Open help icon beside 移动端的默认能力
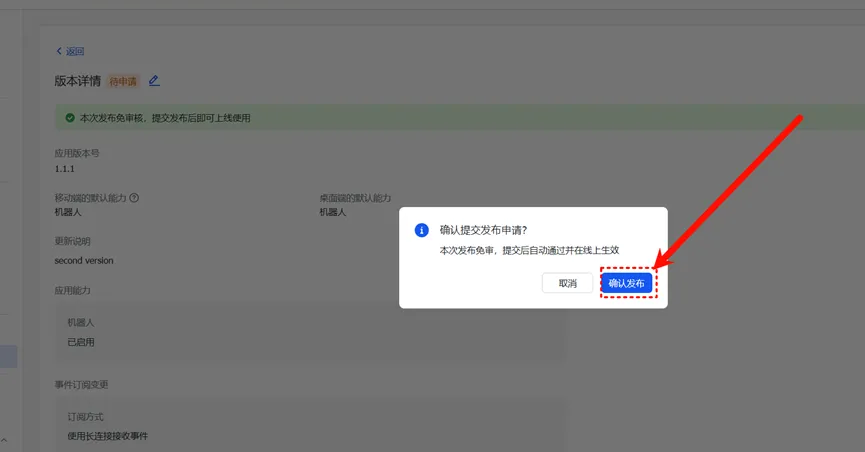Image resolution: width=865 pixels, height=452 pixels. [x=134, y=198]
